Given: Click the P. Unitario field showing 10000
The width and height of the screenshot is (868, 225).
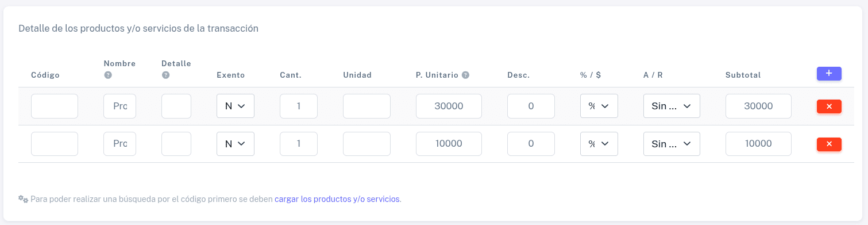Looking at the screenshot, I should pyautogui.click(x=449, y=144).
